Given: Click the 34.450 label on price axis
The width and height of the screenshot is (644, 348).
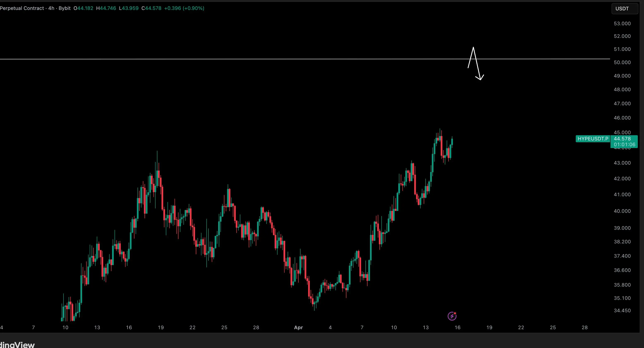Looking at the screenshot, I should 622,311.
